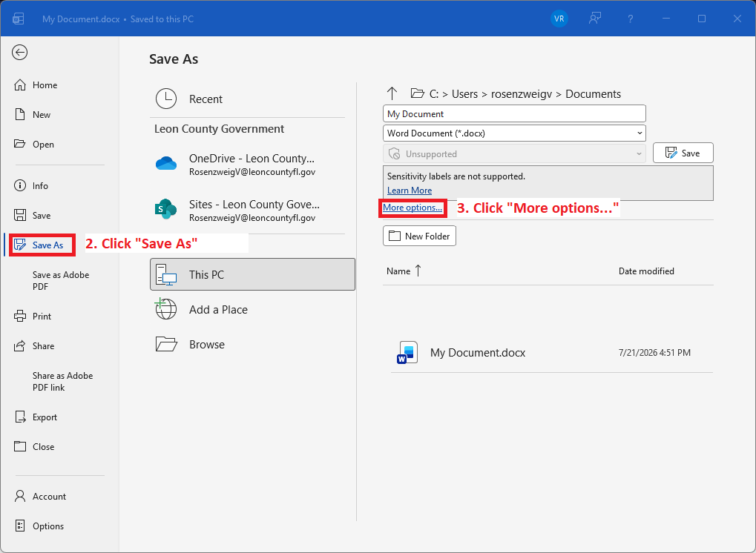This screenshot has height=553, width=756.
Task: Select This PC as the save location
Action: (253, 274)
